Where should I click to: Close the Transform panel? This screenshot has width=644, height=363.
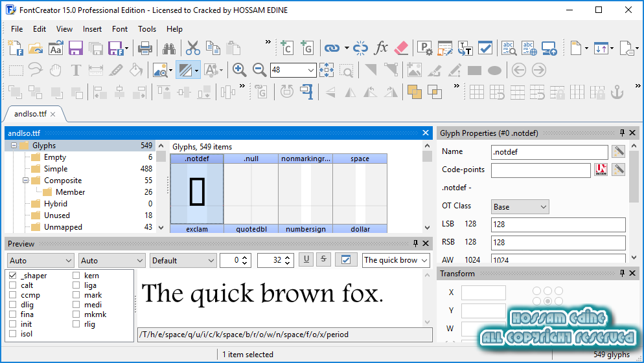[632, 273]
